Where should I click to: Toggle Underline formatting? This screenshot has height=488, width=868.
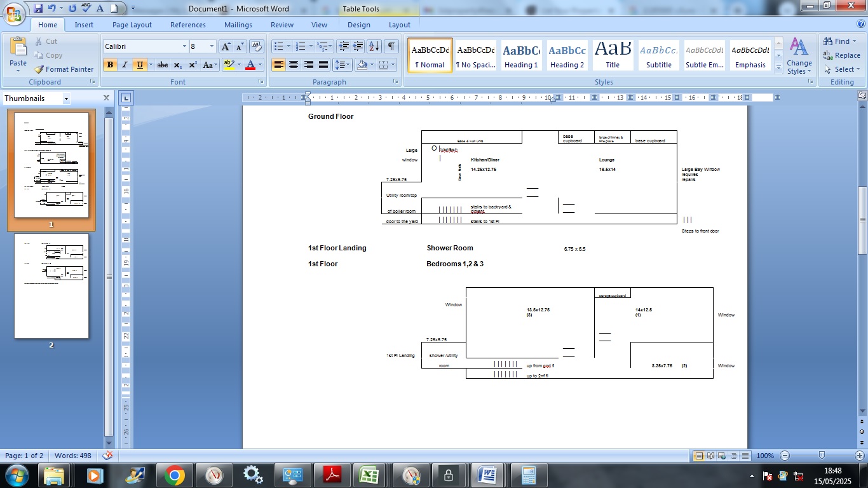click(140, 65)
